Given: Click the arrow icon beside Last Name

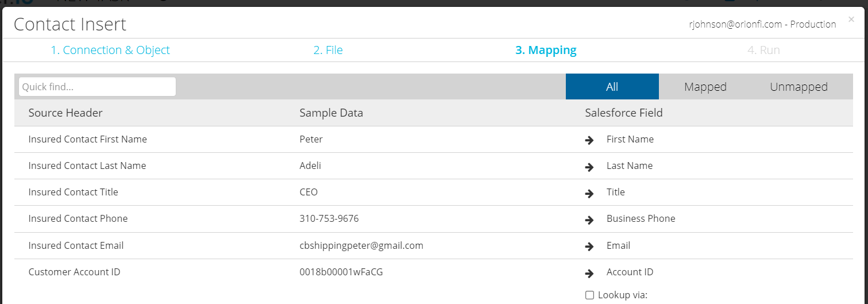Looking at the screenshot, I should (589, 167).
